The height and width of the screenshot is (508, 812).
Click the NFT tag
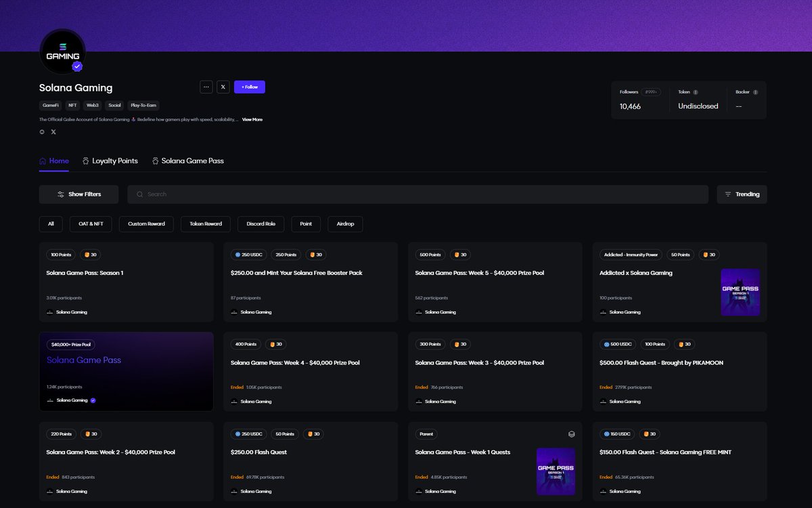[72, 106]
